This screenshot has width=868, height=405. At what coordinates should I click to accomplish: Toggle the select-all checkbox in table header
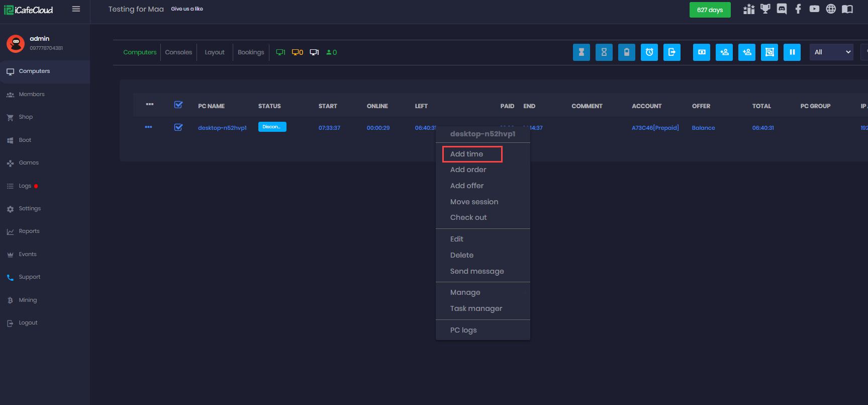178,105
